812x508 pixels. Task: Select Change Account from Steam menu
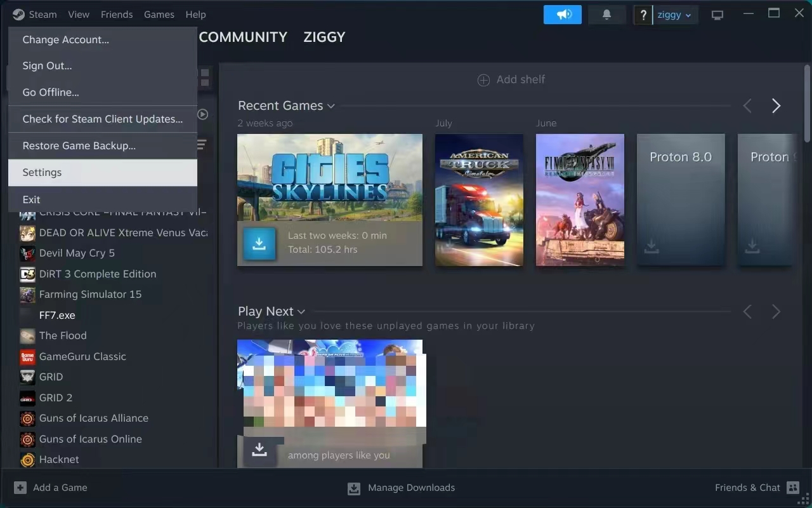click(103, 39)
